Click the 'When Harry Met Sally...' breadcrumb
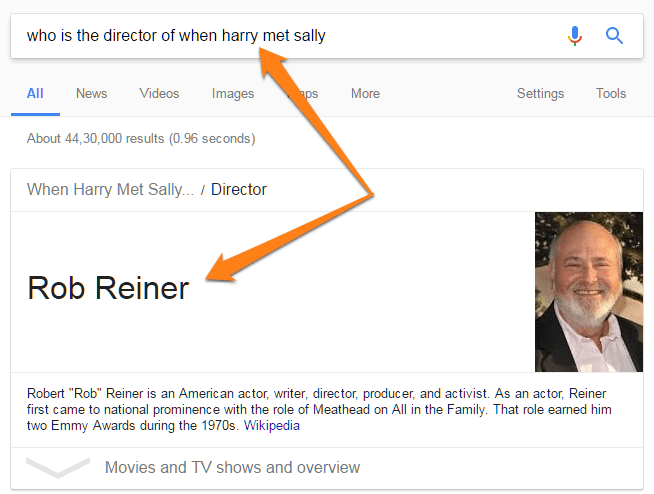654x494 pixels. pos(110,189)
